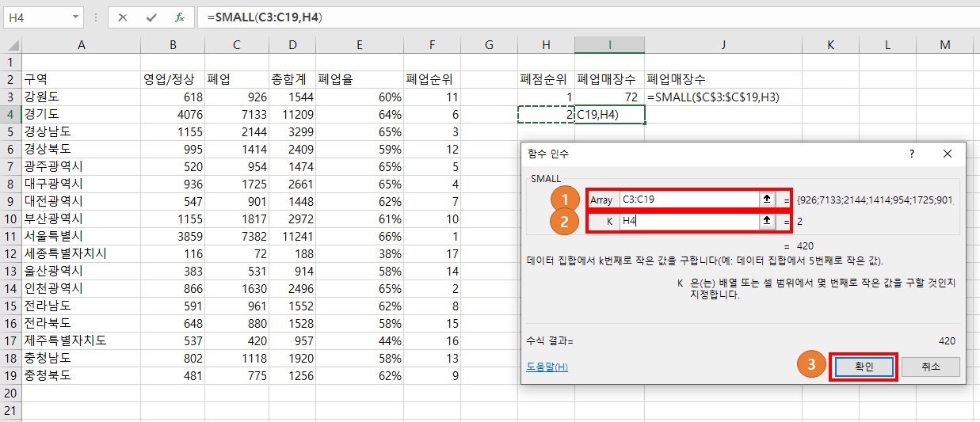Screen dimensions: 980x422
Task: Click the 영업/정상 header cell
Action: (x=173, y=79)
